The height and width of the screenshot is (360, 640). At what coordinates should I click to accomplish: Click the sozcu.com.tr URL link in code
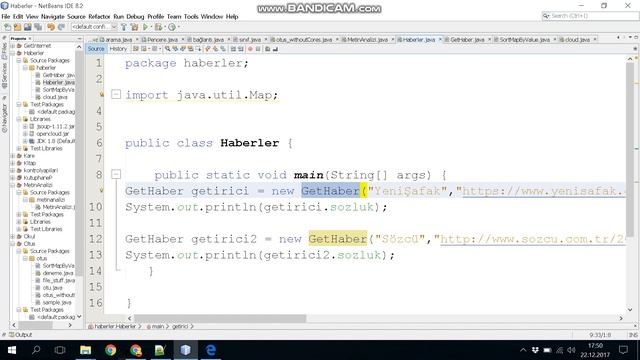point(532,239)
